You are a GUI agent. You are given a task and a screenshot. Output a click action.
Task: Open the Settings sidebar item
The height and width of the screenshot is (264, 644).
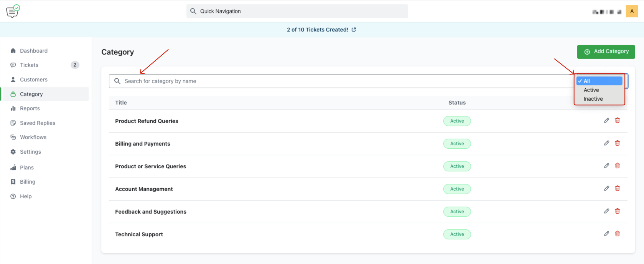[x=30, y=152]
